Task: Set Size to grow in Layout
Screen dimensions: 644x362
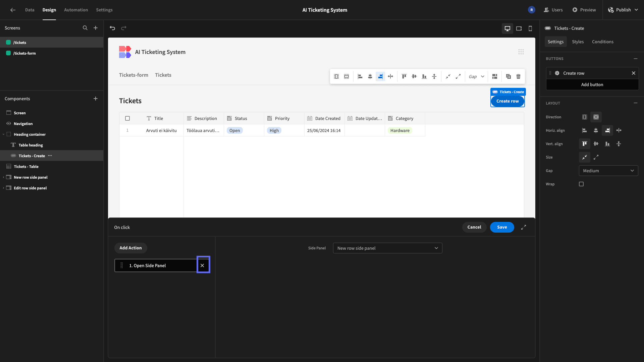Action: pyautogui.click(x=596, y=158)
